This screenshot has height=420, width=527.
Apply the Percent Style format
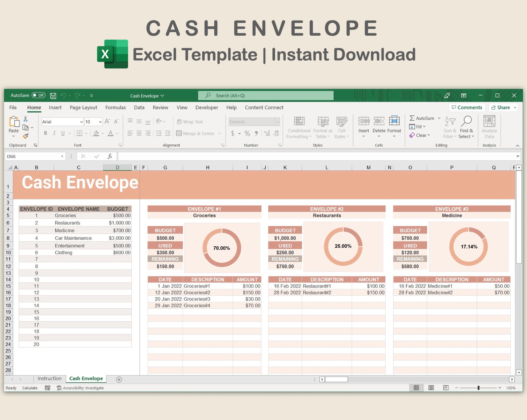[x=247, y=133]
